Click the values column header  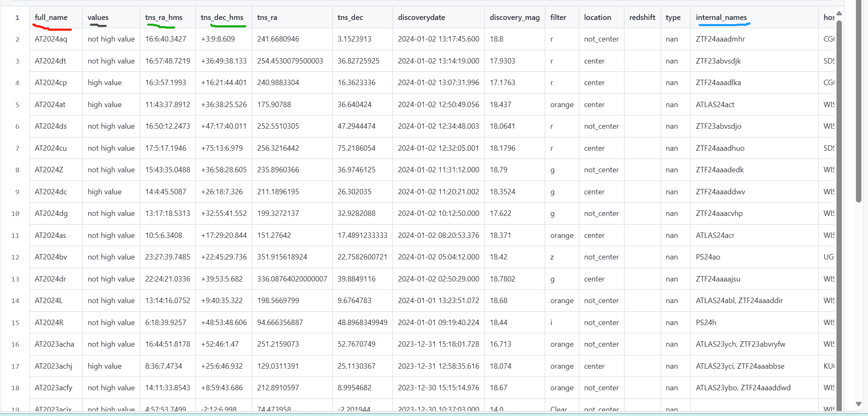pos(98,17)
